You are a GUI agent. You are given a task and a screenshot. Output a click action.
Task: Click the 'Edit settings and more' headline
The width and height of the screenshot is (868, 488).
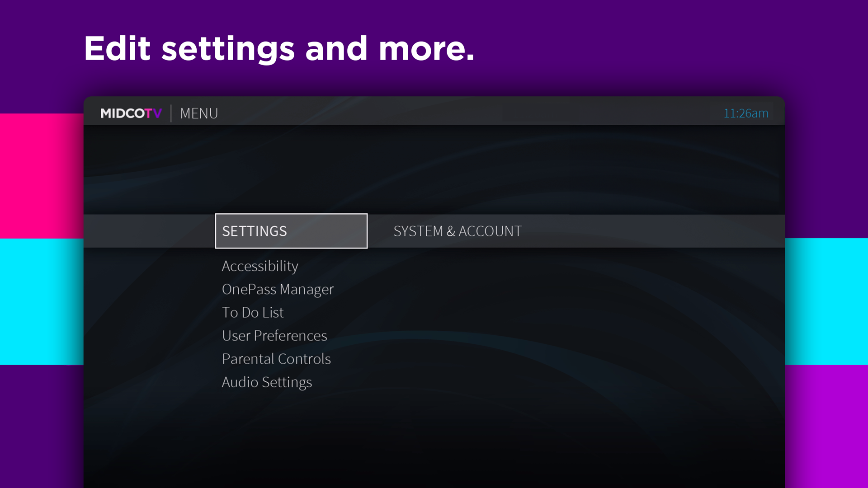coord(279,47)
